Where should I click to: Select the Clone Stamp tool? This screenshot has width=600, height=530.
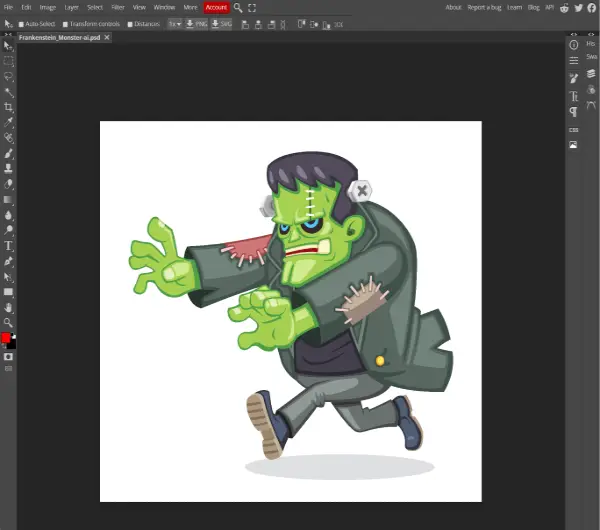pos(8,168)
